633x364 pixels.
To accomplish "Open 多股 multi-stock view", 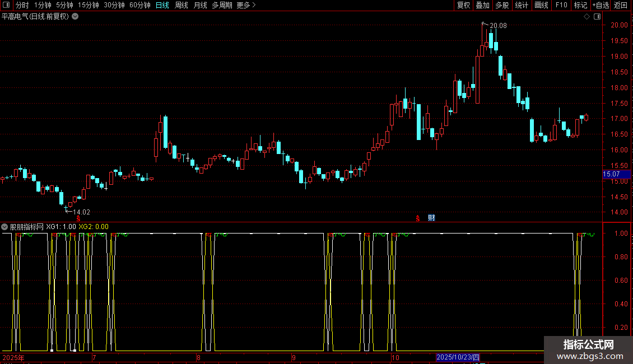I will tap(502, 5).
